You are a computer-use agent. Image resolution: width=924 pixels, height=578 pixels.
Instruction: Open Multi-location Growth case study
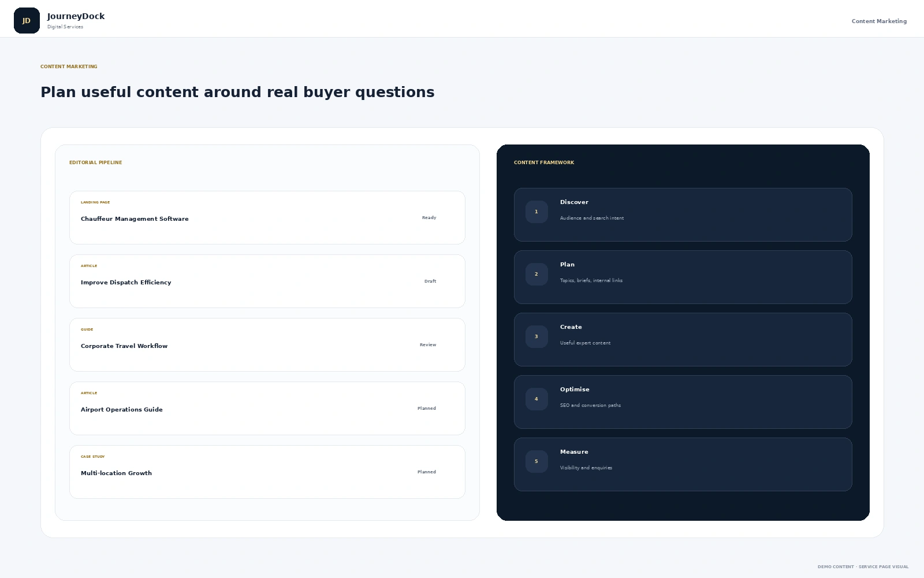[x=267, y=472]
